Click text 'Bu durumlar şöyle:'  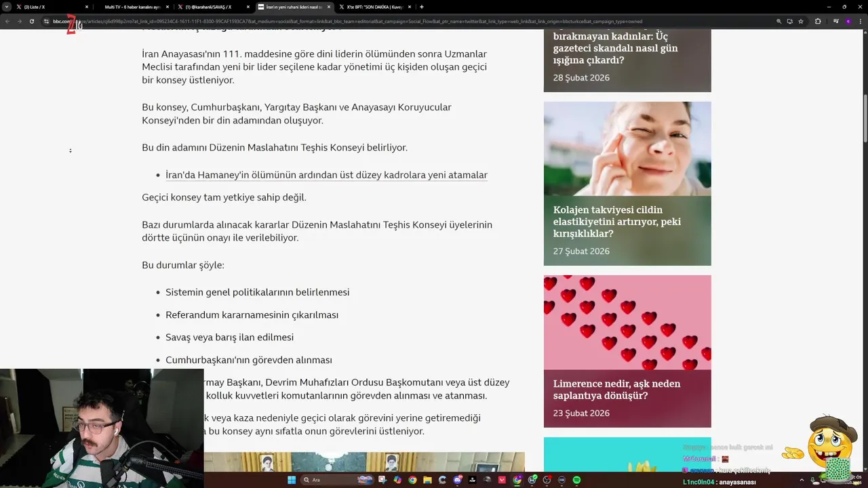(183, 265)
